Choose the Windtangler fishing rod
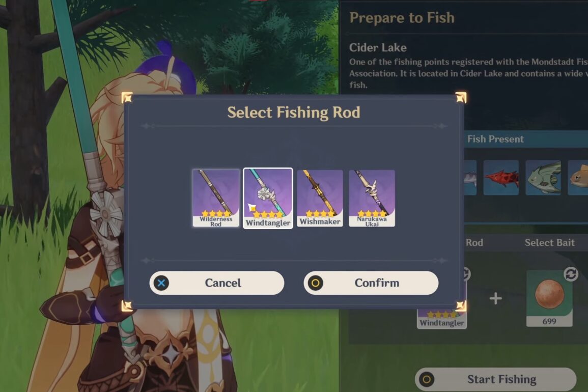 click(268, 198)
